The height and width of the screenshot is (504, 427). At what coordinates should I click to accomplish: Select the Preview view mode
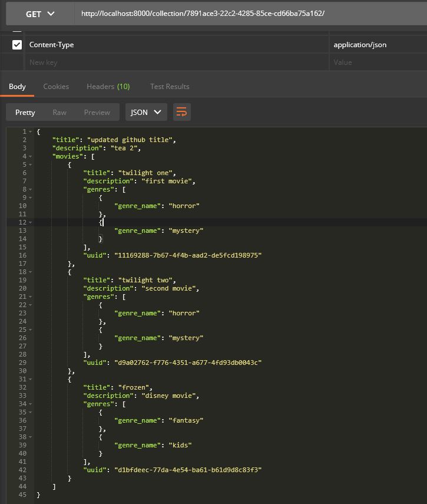(x=97, y=112)
